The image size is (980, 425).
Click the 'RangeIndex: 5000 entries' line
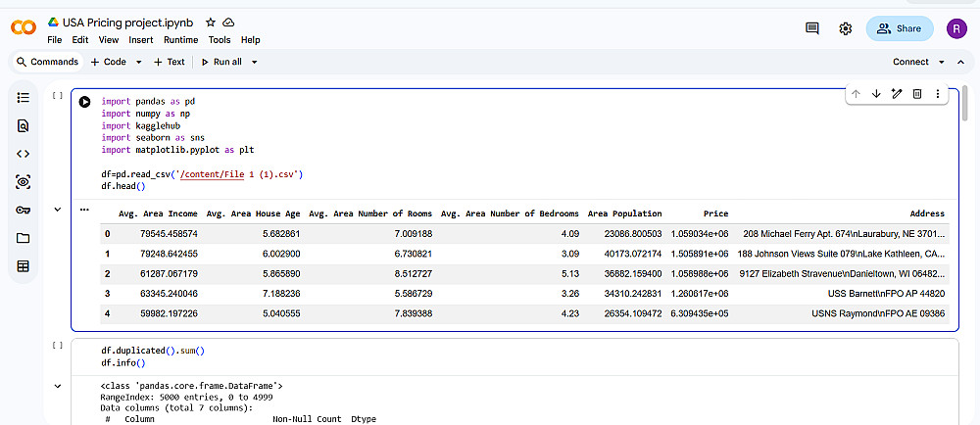click(x=186, y=397)
